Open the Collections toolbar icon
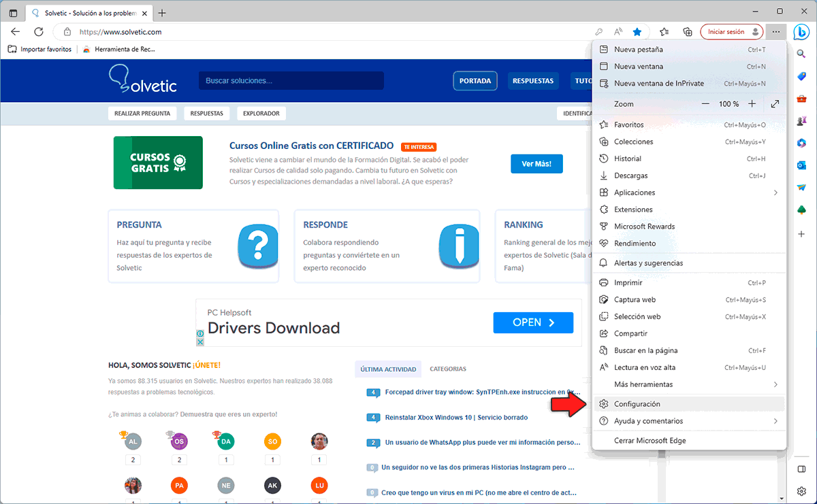The width and height of the screenshot is (817, 504). pyautogui.click(x=687, y=31)
